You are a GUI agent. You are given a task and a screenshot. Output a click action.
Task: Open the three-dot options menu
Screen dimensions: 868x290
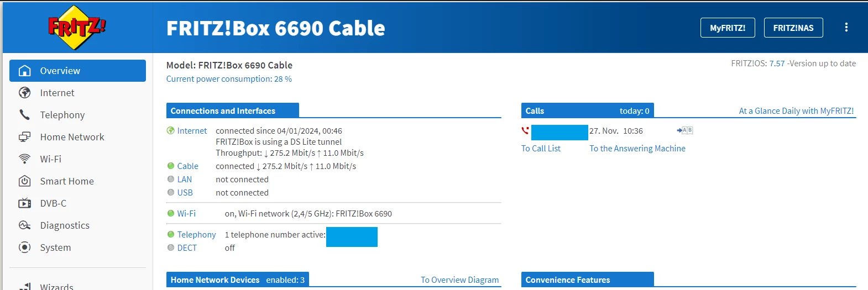(x=846, y=28)
